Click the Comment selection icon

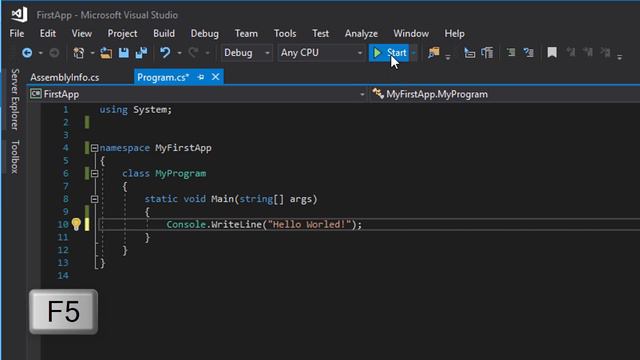coord(511,52)
